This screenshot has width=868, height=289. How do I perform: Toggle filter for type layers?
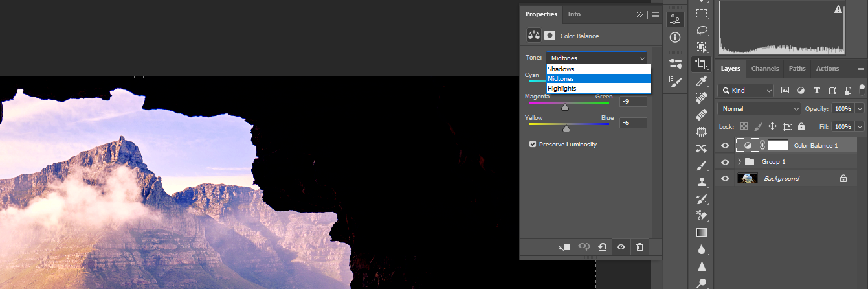pos(816,91)
